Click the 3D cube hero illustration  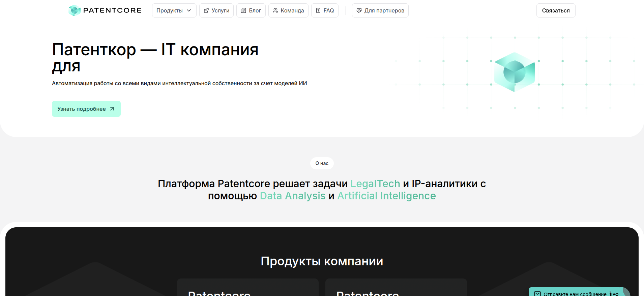click(x=515, y=72)
